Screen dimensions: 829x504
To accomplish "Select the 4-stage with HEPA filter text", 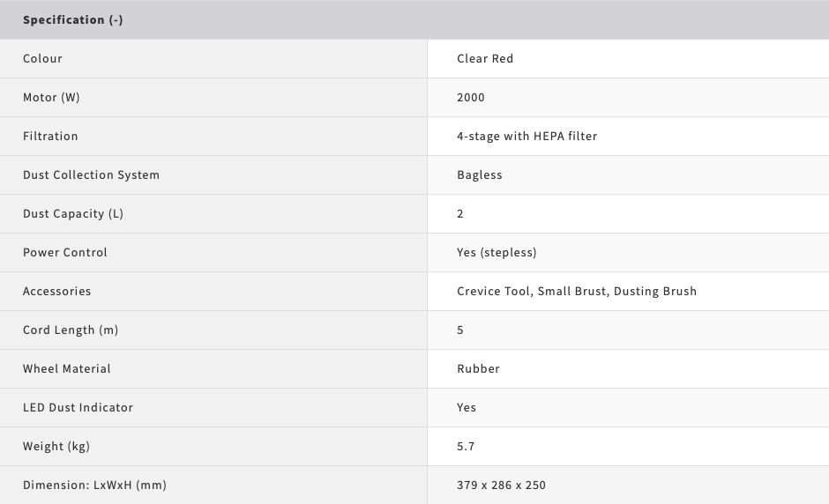I will tap(527, 136).
